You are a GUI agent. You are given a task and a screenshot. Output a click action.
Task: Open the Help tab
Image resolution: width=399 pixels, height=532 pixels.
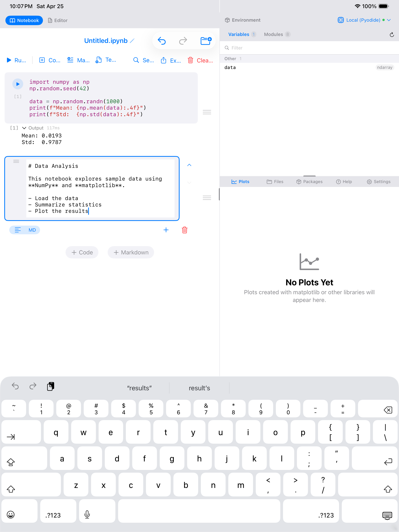[x=344, y=182]
